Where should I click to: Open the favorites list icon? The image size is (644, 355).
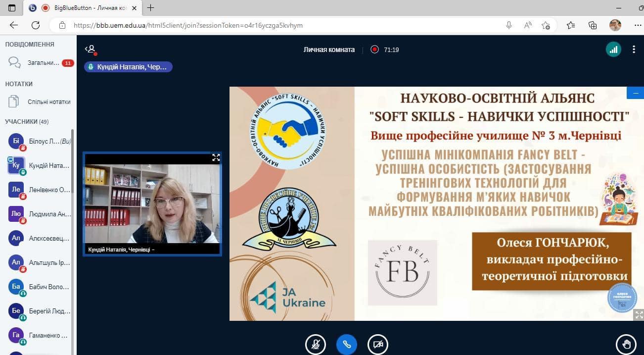point(571,25)
